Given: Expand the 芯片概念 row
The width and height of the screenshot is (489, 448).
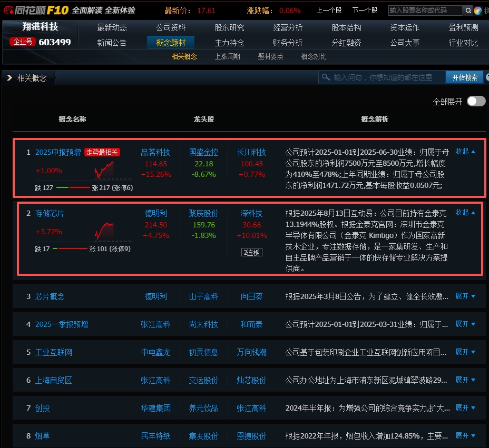Looking at the screenshot, I should [x=465, y=296].
